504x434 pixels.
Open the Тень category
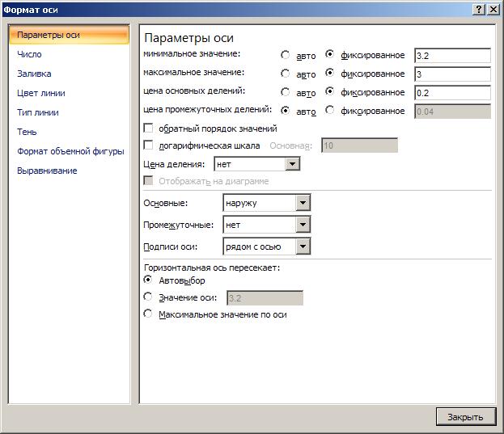point(27,132)
